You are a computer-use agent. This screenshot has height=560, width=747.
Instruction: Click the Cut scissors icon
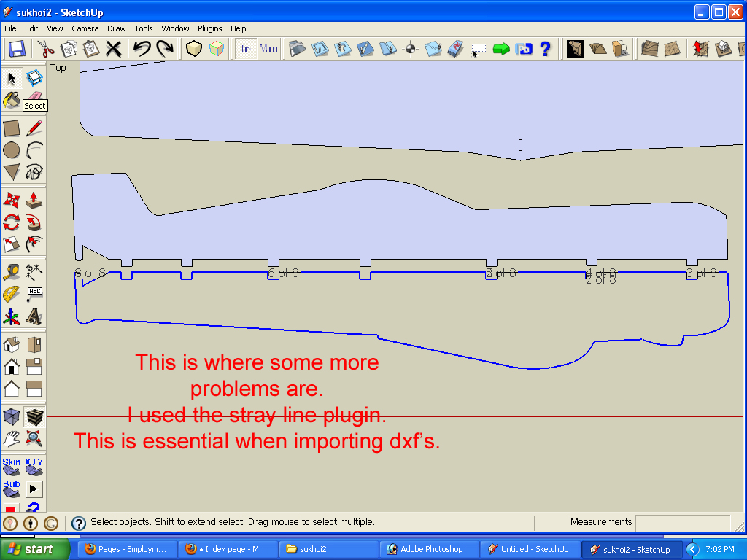pos(46,49)
